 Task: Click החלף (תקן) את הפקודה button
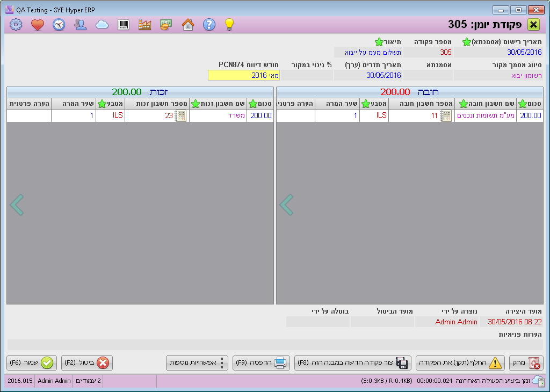tap(460, 363)
